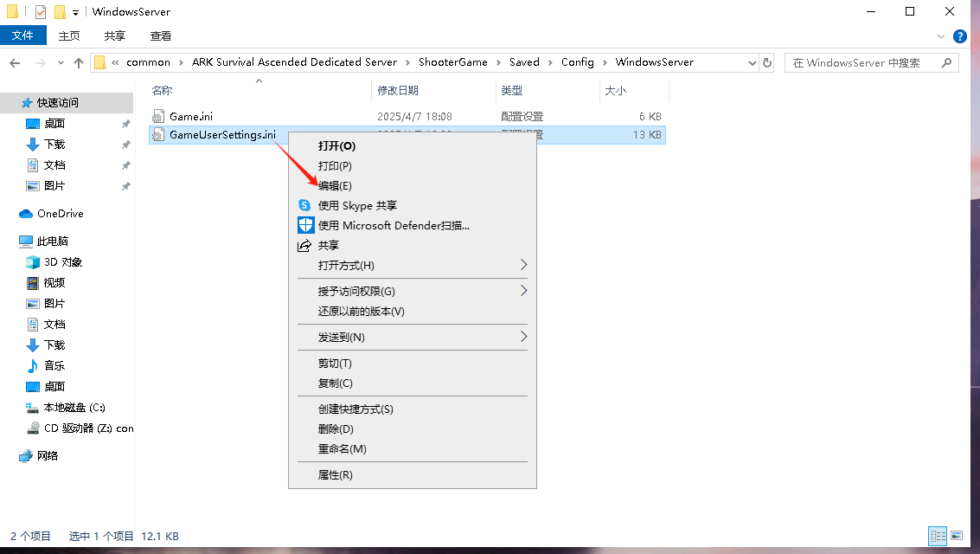Choose 打印(P) from the context menu
The image size is (980, 554).
point(413,165)
